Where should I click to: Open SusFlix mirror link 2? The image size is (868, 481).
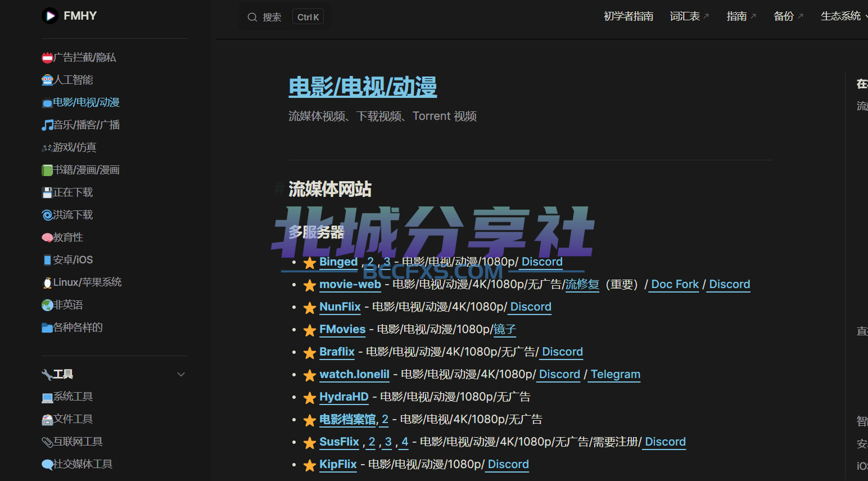pyautogui.click(x=372, y=442)
